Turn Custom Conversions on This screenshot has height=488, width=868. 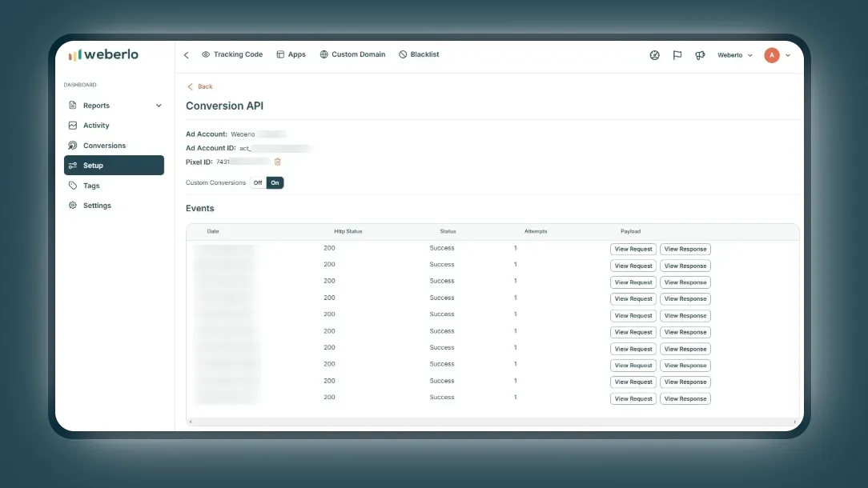[x=275, y=182]
